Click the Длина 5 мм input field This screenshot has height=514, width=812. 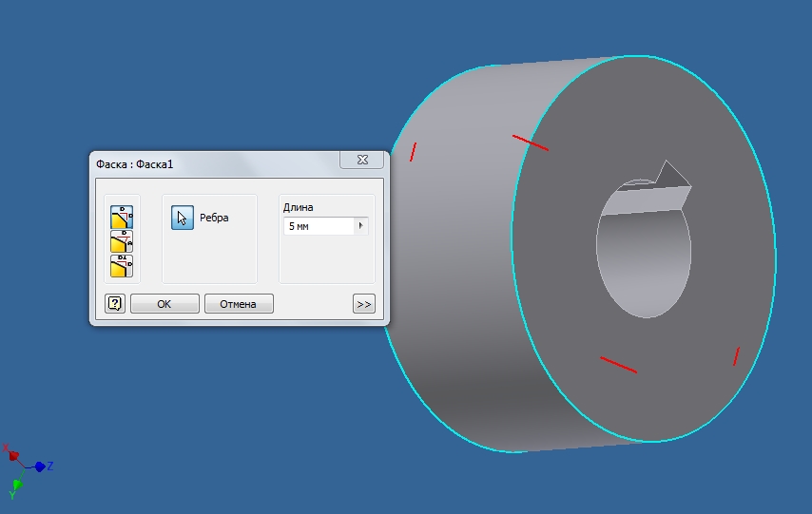click(319, 226)
